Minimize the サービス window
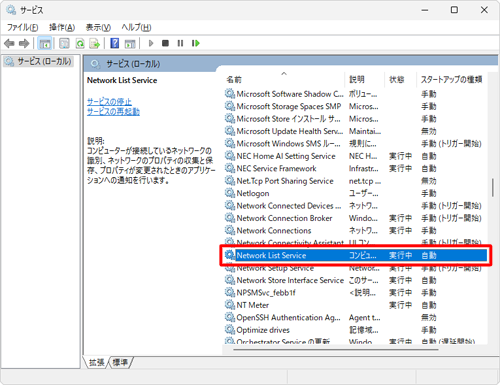The image size is (500, 385). point(425,10)
